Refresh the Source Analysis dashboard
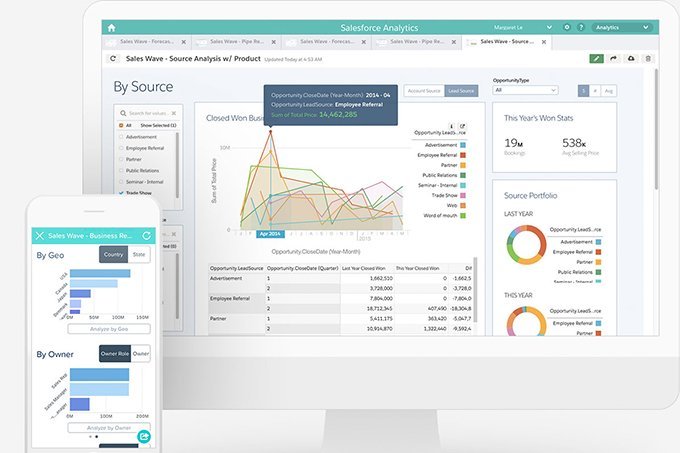This screenshot has width=680, height=453. 113,59
